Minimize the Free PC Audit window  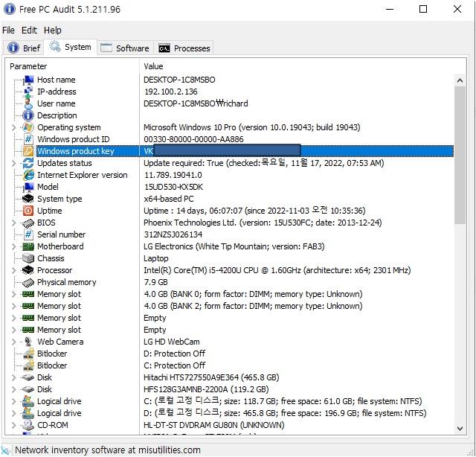[390, 10]
